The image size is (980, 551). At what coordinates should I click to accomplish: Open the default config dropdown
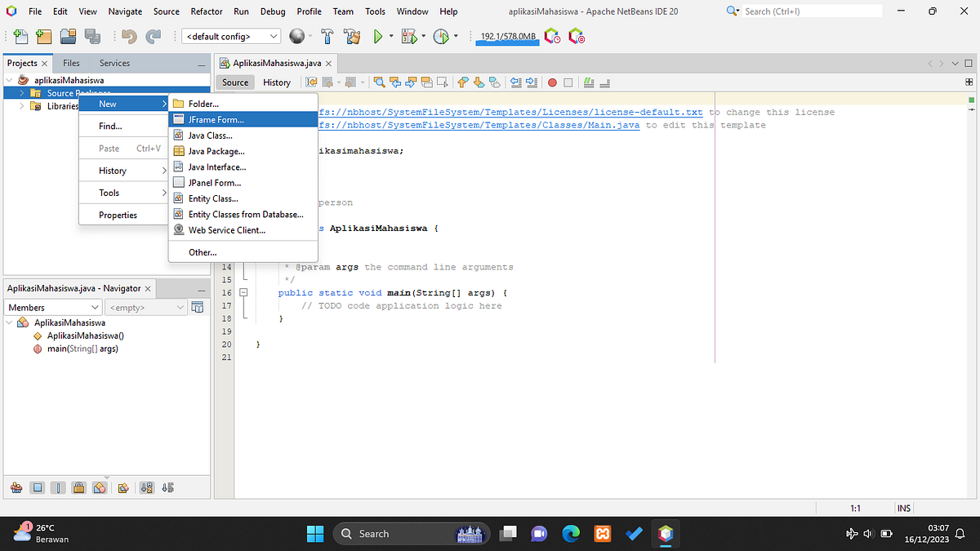click(231, 37)
